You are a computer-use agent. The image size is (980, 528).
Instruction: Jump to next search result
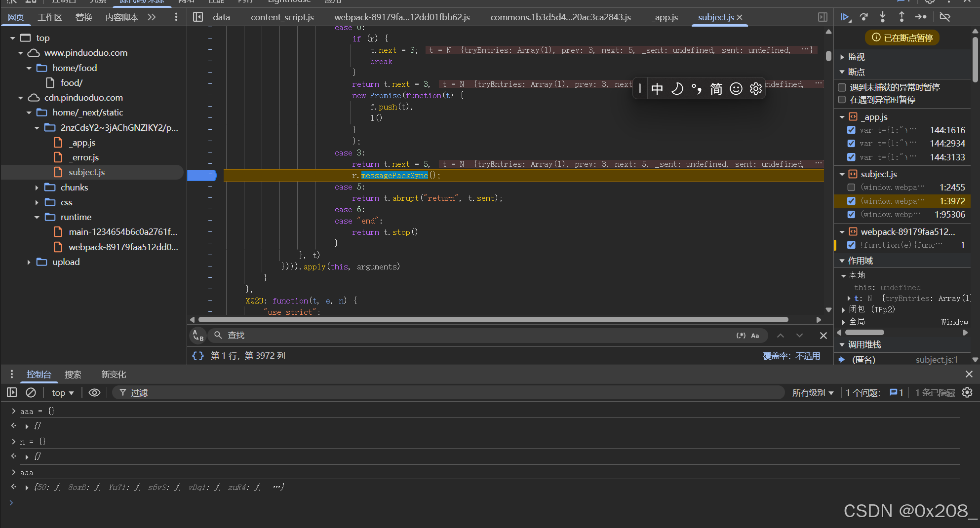pyautogui.click(x=799, y=336)
